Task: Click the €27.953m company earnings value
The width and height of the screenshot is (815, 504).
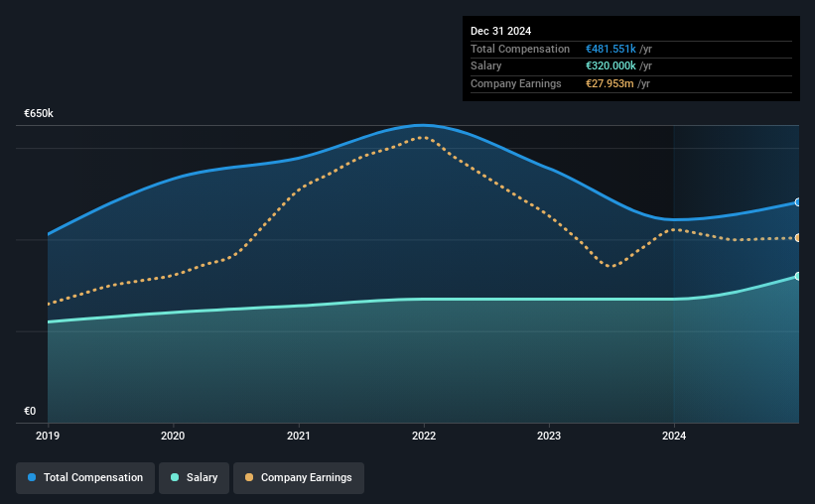Action: 610,83
